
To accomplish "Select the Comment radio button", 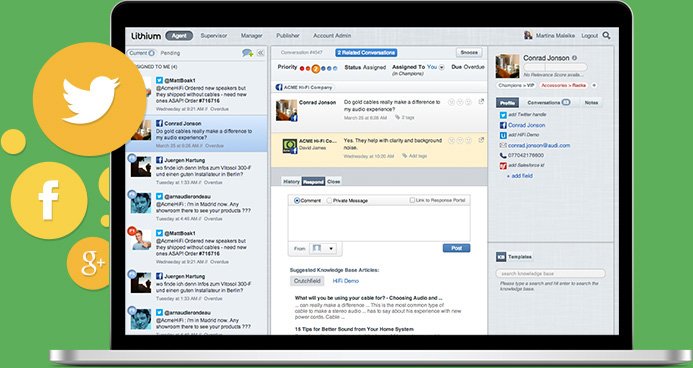I will point(297,201).
